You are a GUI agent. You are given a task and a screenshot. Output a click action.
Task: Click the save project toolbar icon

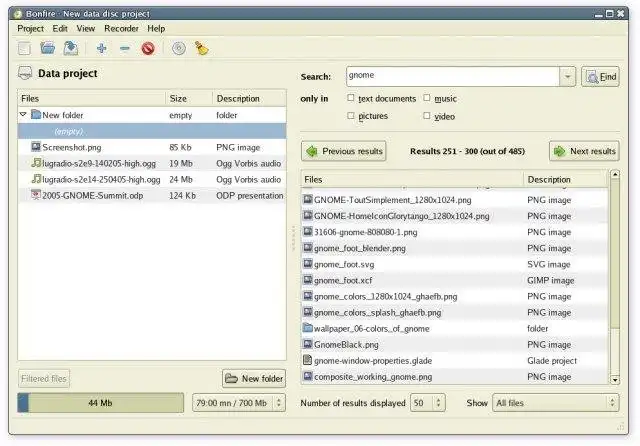tap(70, 48)
